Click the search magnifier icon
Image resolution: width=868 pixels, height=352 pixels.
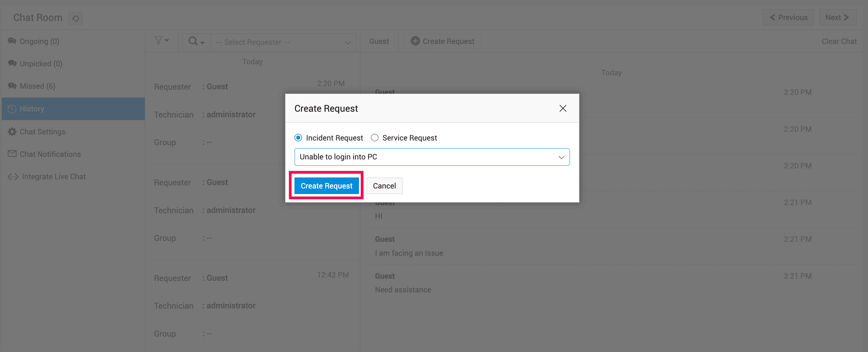[193, 41]
